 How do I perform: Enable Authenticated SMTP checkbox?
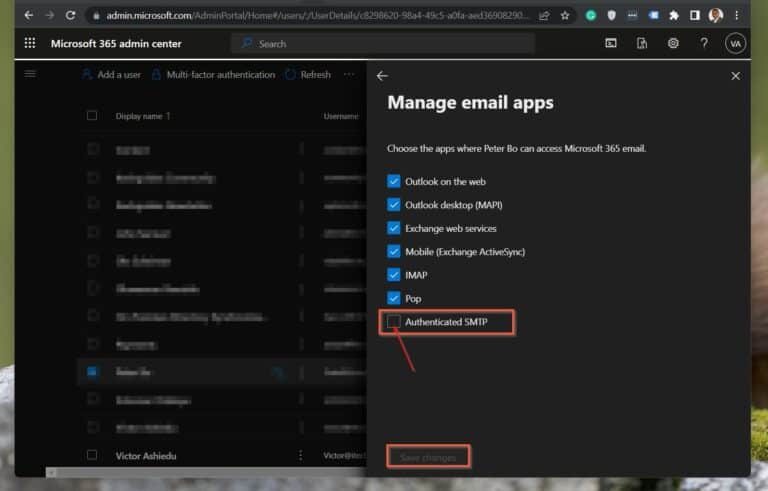[393, 321]
